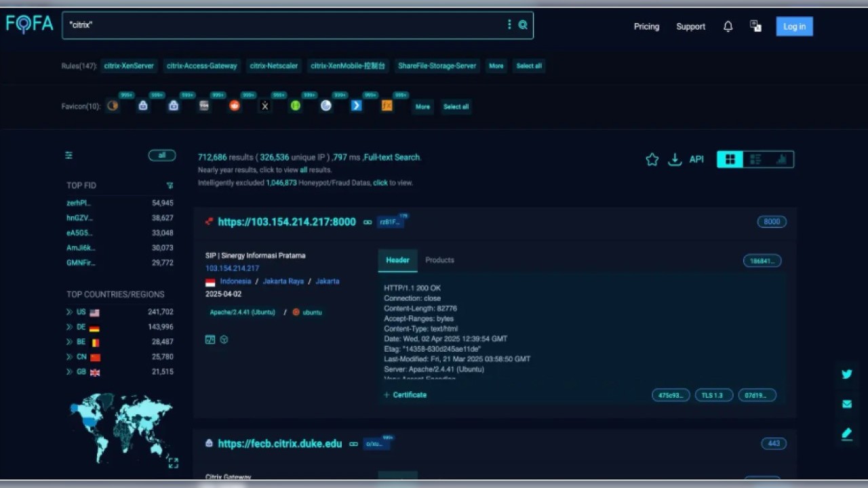Click the FOFA logo
The width and height of the screenshot is (868, 488).
(x=29, y=24)
